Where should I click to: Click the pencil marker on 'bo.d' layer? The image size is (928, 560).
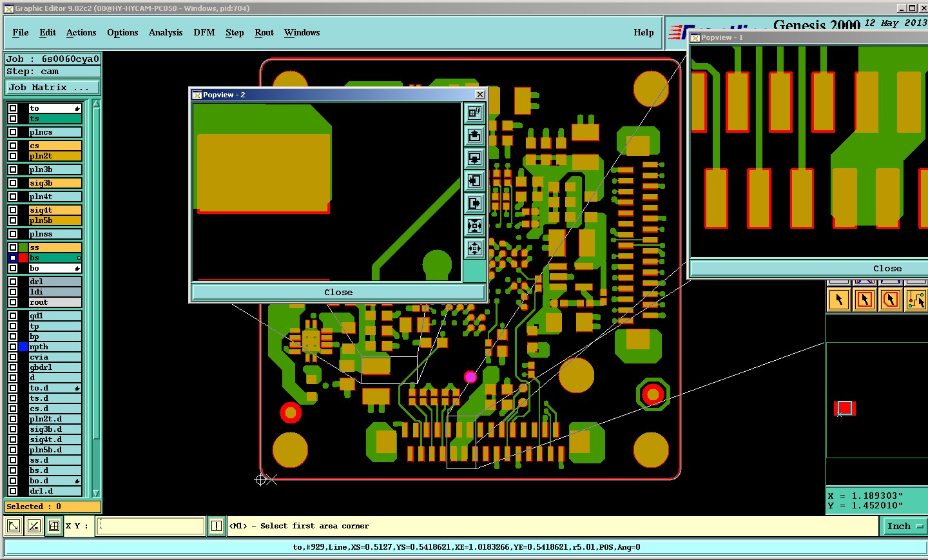pos(77,481)
